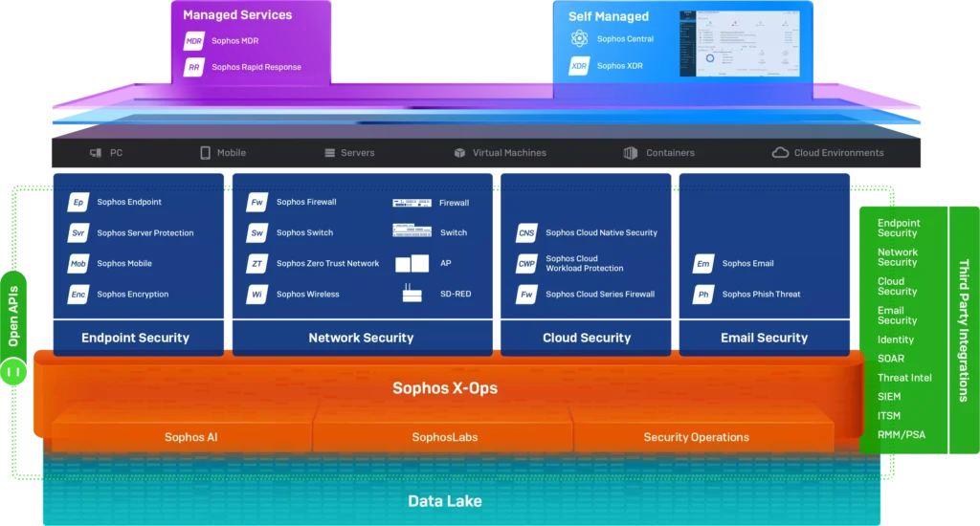
Task: Click Network Security in green integrations list
Action: tap(898, 257)
